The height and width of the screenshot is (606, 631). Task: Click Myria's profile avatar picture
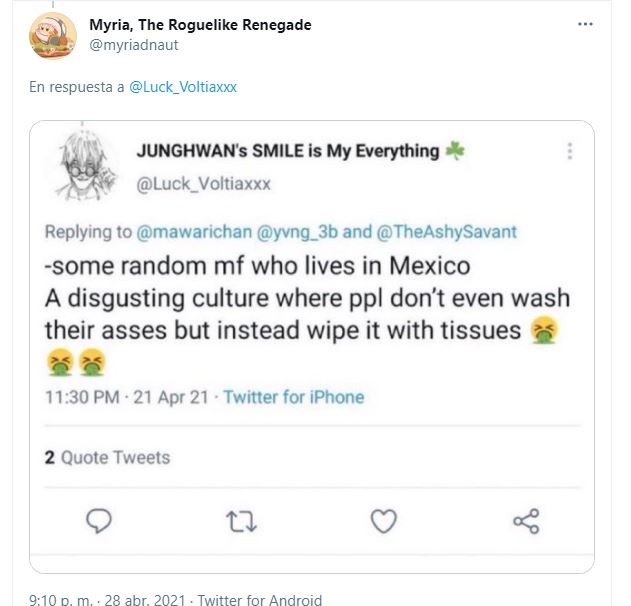point(53,35)
